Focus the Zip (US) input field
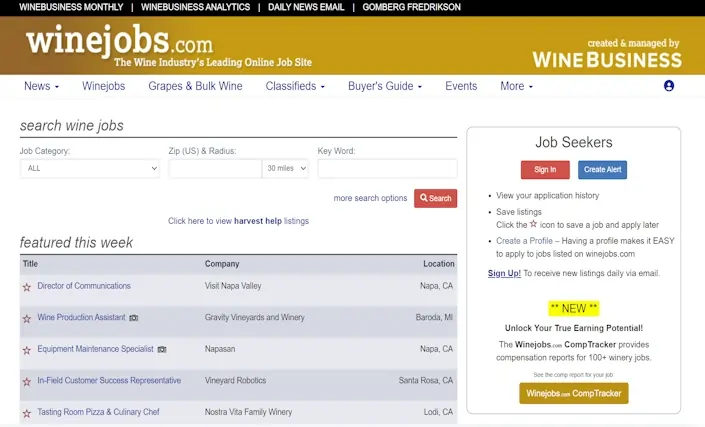Screen dimensions: 705x427 click(x=215, y=169)
